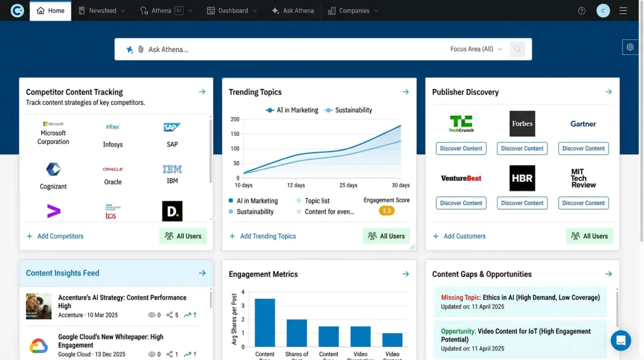Open Missing Topic: Ethics in AI card
The width and height of the screenshot is (644, 360).
[x=520, y=301]
